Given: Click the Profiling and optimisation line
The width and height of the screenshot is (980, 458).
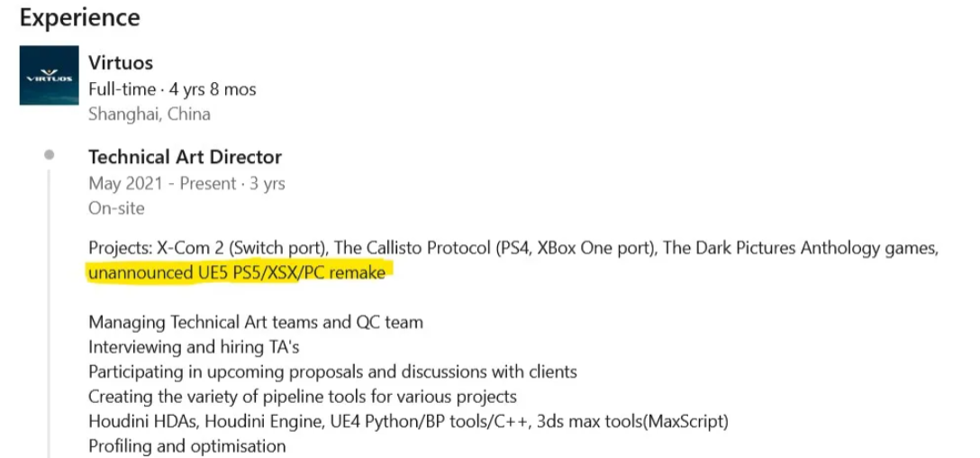Looking at the screenshot, I should click(x=187, y=445).
